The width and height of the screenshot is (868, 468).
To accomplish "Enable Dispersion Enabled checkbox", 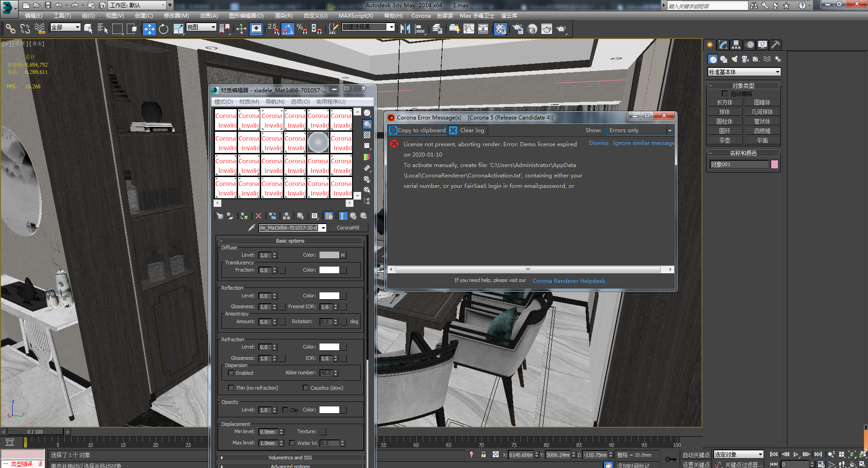I will (x=231, y=373).
